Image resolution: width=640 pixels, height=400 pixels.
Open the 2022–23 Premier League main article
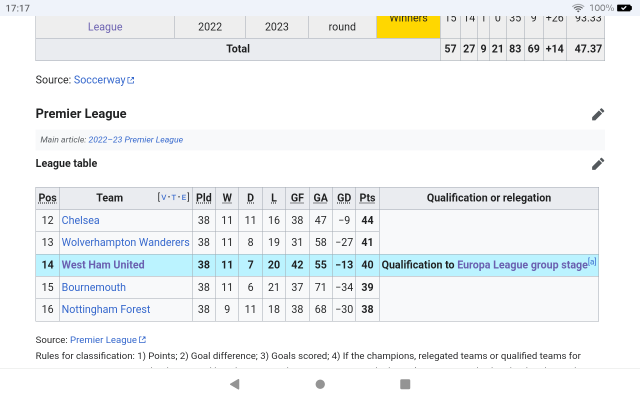click(135, 140)
